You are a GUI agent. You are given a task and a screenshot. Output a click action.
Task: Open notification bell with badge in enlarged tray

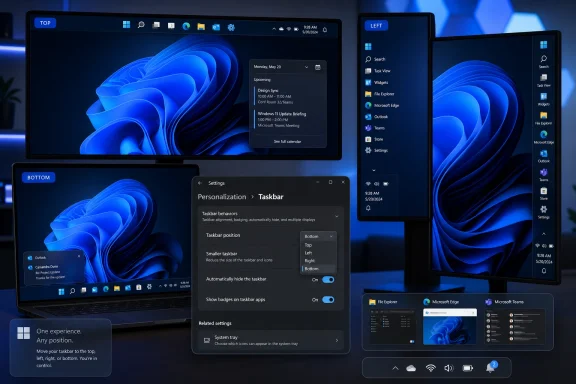point(491,367)
